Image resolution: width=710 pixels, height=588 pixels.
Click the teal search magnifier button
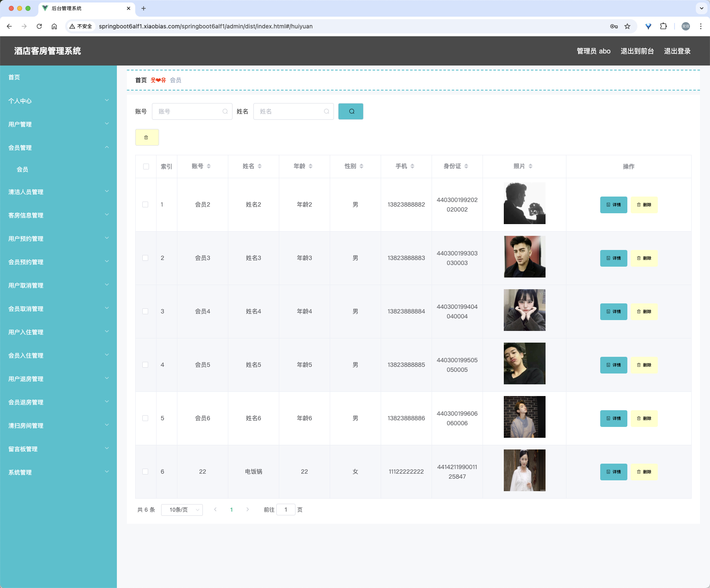coord(351,111)
